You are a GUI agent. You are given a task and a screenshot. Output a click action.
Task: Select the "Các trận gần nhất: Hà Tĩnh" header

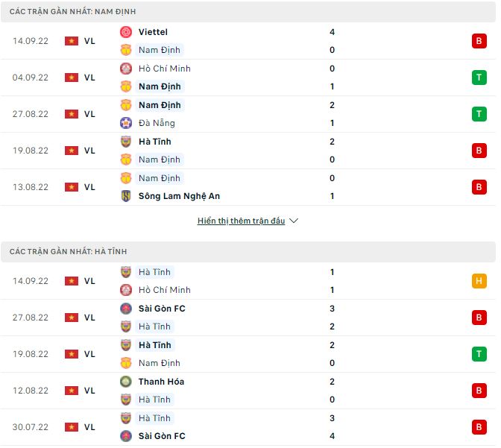point(69,252)
